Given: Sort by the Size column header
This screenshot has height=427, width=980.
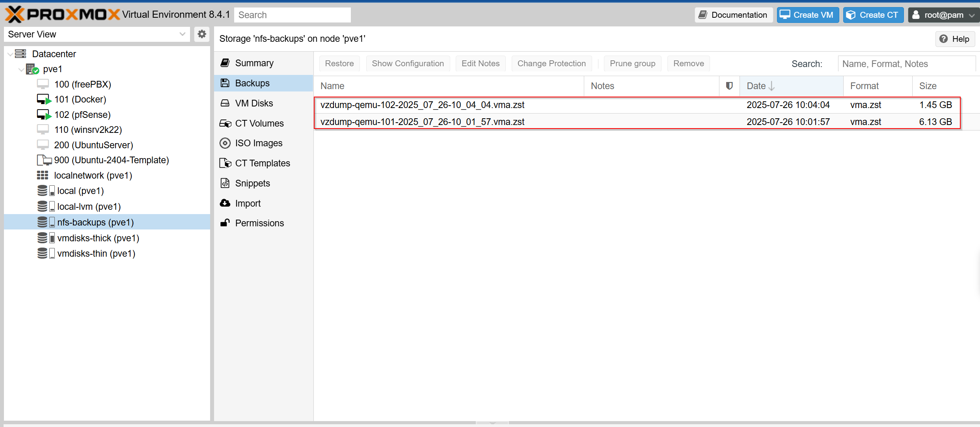Looking at the screenshot, I should coord(946,86).
